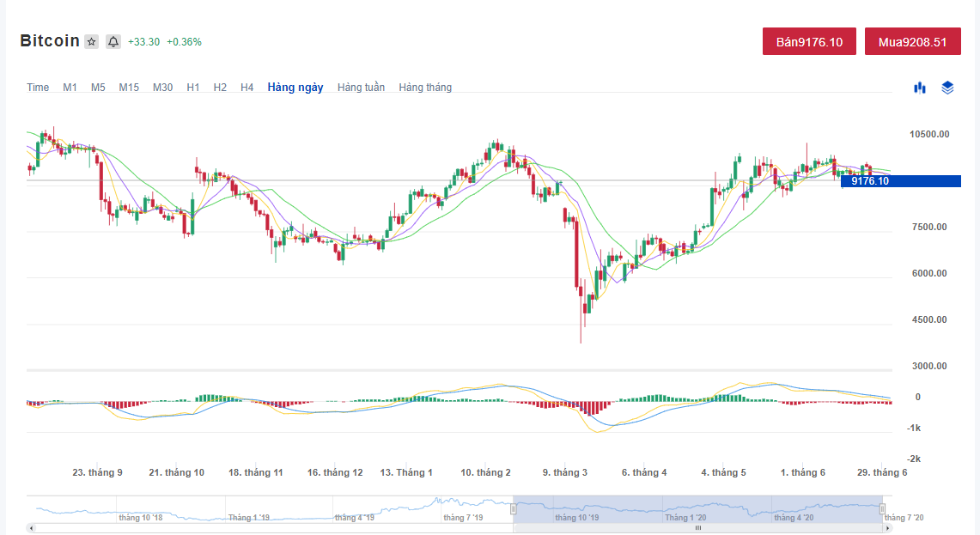Switch to M1 timeframe
This screenshot has width=980, height=535.
pyautogui.click(x=70, y=88)
